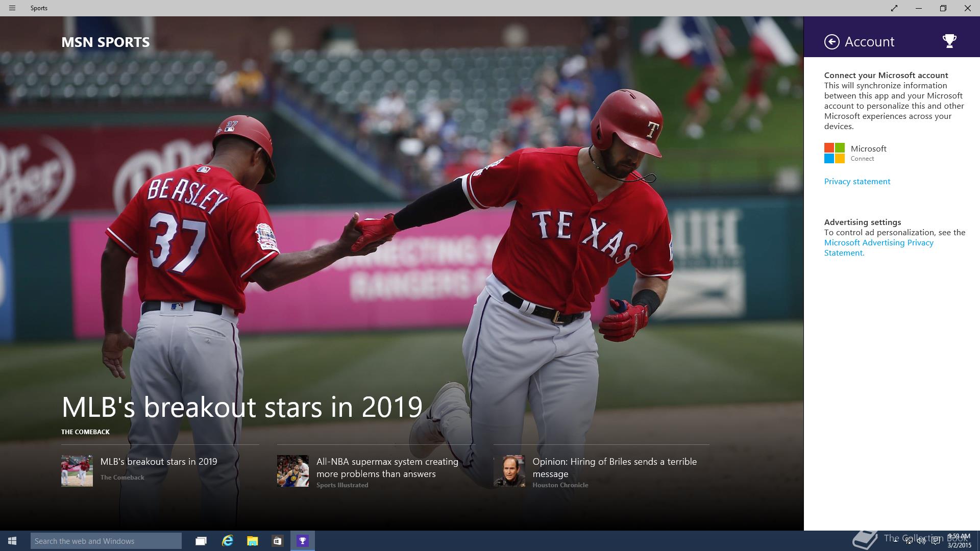The height and width of the screenshot is (551, 980).
Task: Read Opinion: Hiring of Briles article
Action: point(615,468)
